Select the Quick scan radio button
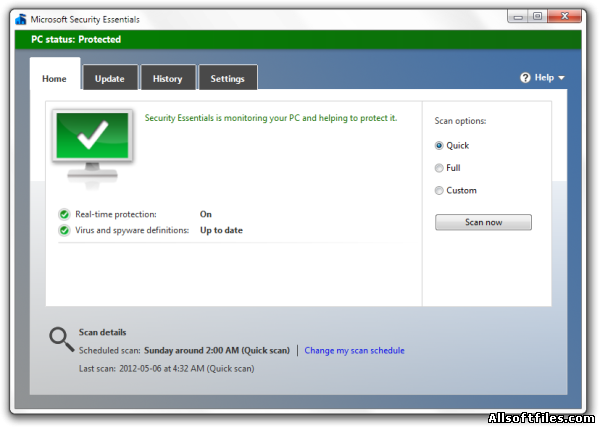The image size is (600, 428). tap(439, 145)
